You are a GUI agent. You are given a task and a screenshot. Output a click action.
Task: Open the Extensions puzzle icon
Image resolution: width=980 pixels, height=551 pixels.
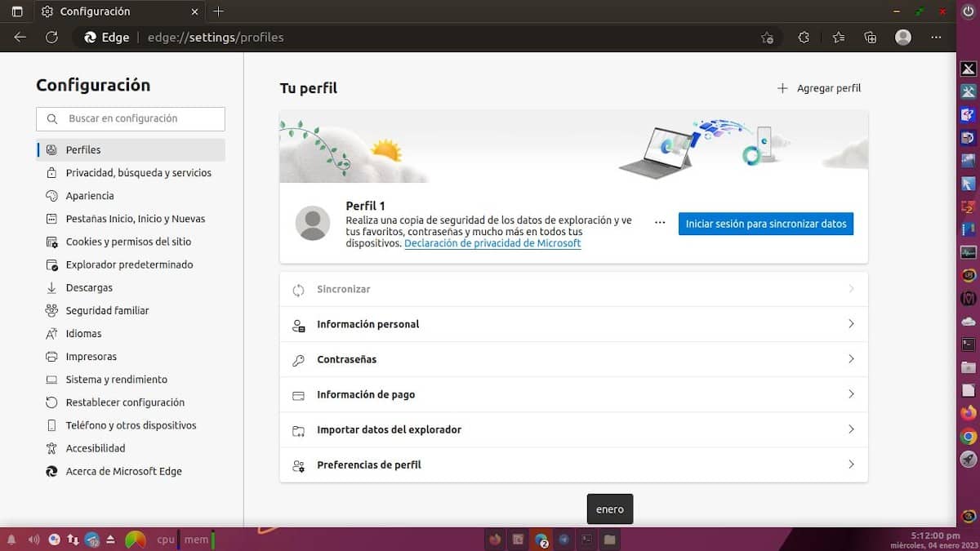tap(804, 37)
